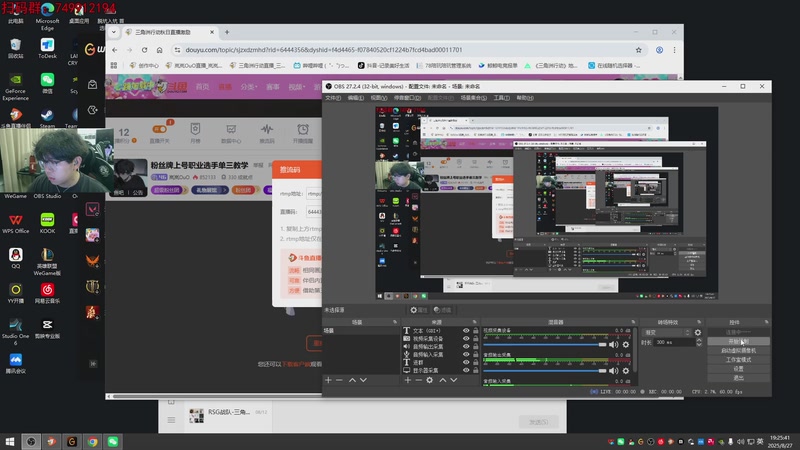800x450 pixels.
Task: Open OBS 视图 menu
Action: tap(379, 98)
